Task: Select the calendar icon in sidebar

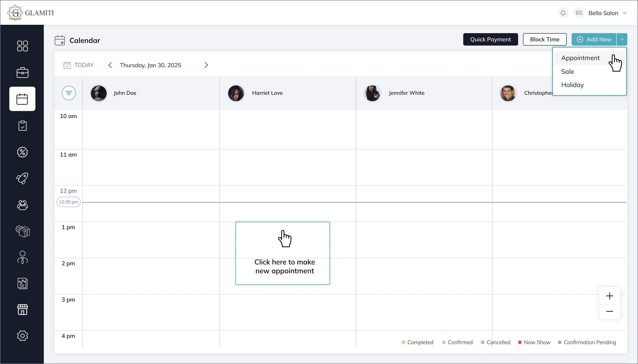Action: click(x=22, y=99)
